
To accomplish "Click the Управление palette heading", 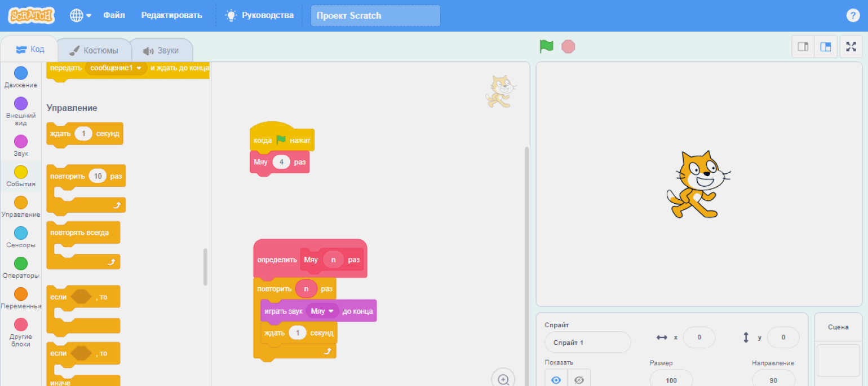I will tap(72, 108).
